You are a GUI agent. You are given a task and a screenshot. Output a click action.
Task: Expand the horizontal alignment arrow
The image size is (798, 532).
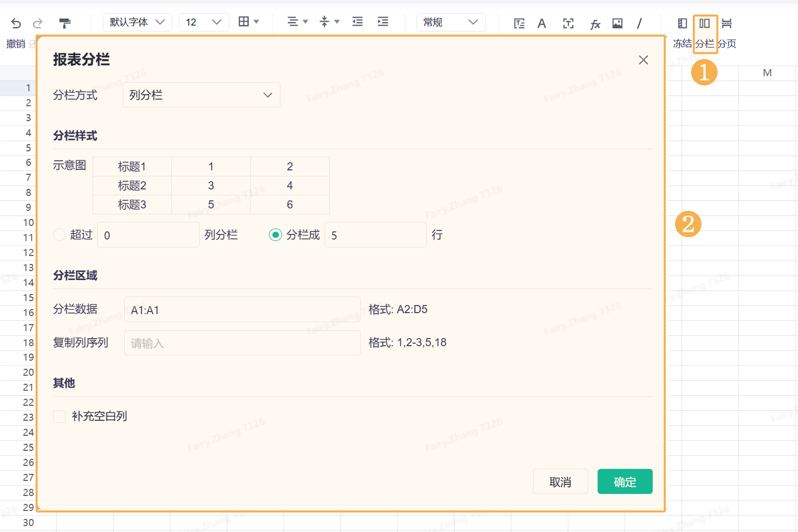pos(306,22)
